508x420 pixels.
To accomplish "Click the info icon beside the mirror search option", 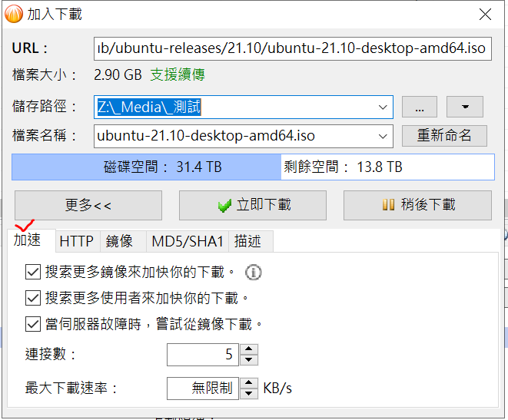I will (x=253, y=272).
